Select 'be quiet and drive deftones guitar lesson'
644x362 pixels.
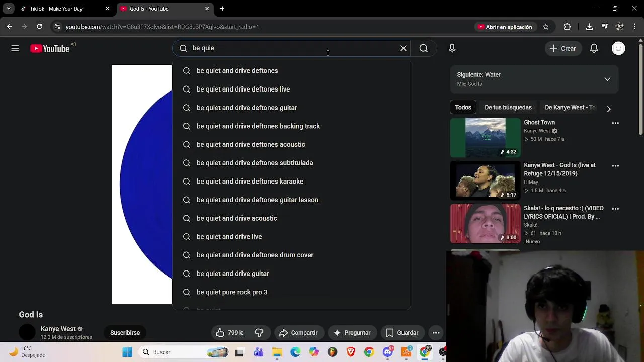pyautogui.click(x=291, y=200)
